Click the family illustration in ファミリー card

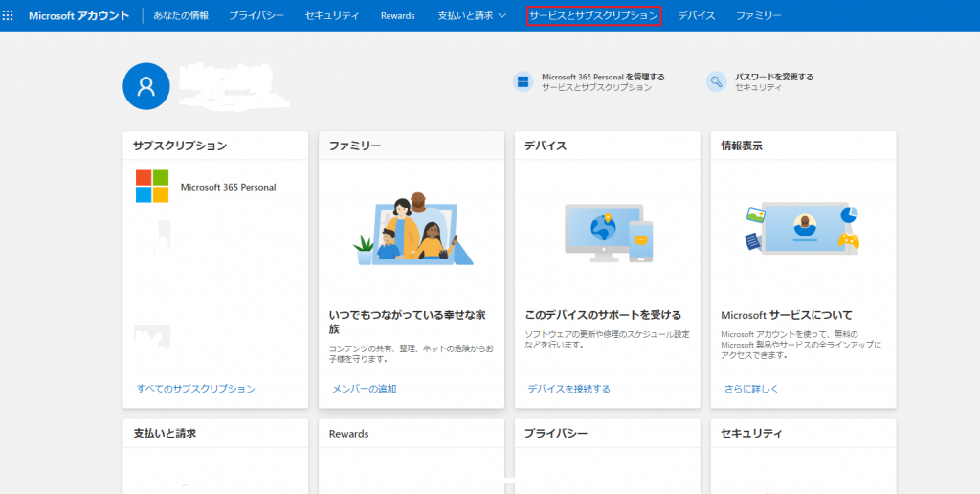point(412,230)
